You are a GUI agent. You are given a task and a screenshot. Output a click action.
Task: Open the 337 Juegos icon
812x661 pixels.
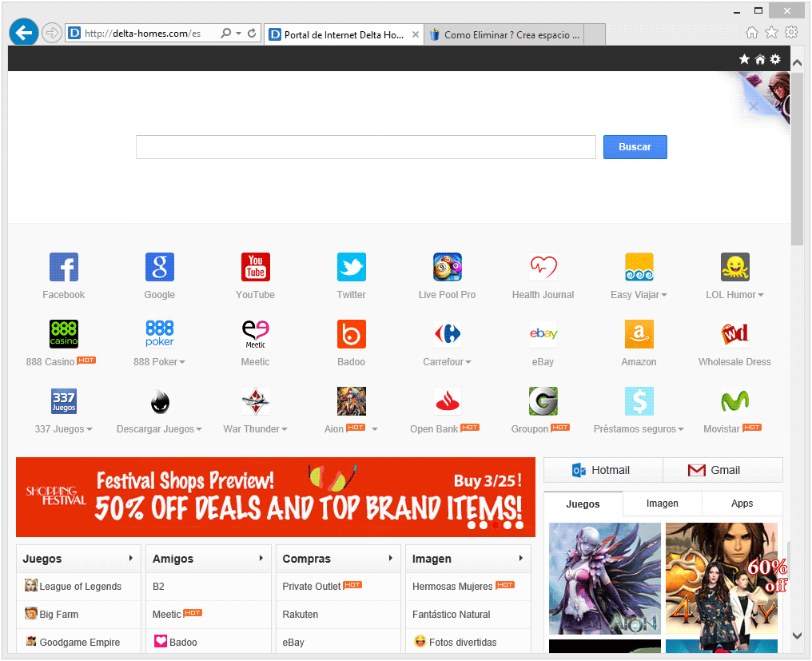click(x=64, y=401)
